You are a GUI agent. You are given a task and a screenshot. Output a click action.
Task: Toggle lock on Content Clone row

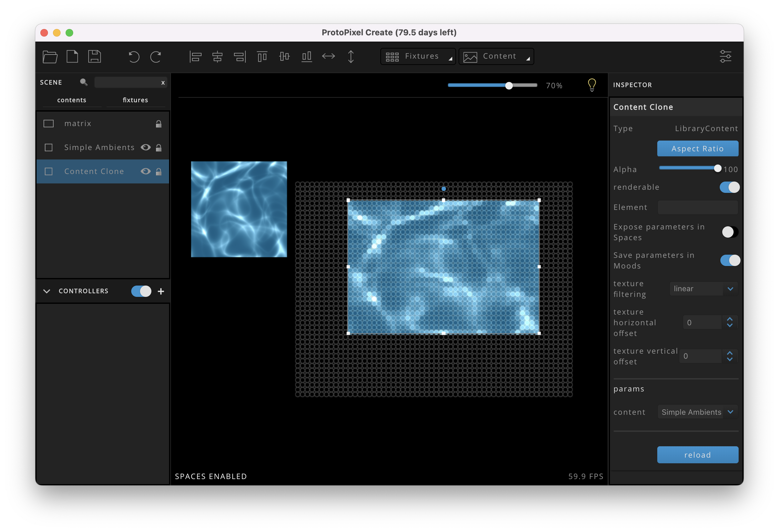[159, 171]
